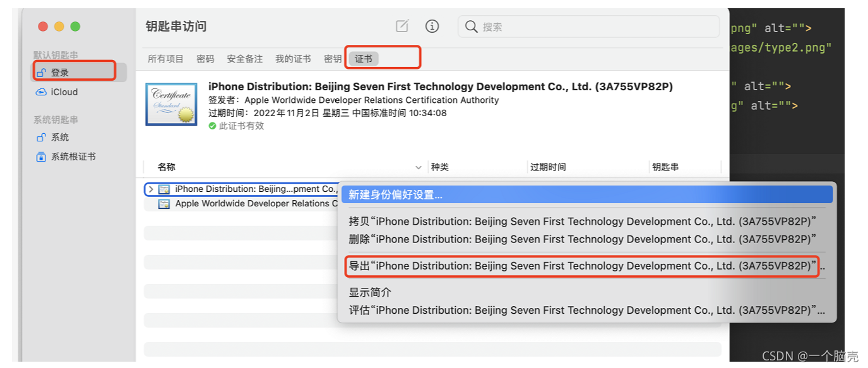The image size is (868, 368).
Task: Click the green valid-certificate checkmark icon
Action: (213, 126)
